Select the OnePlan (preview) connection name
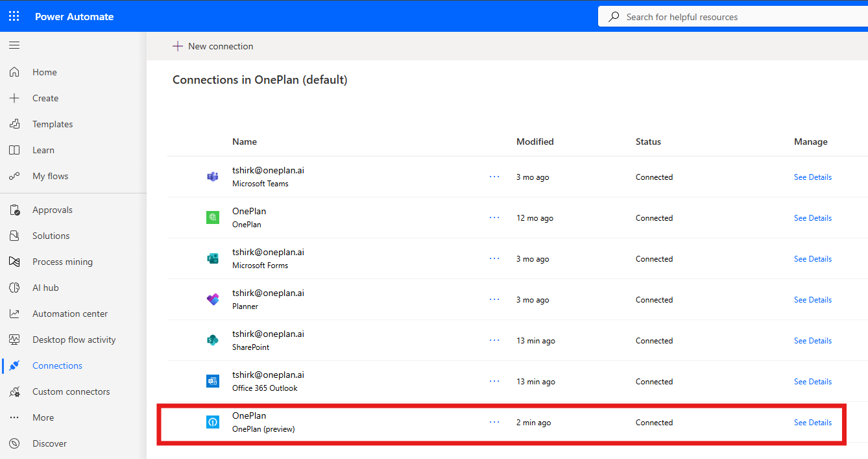Image resolution: width=868 pixels, height=459 pixels. [249, 416]
